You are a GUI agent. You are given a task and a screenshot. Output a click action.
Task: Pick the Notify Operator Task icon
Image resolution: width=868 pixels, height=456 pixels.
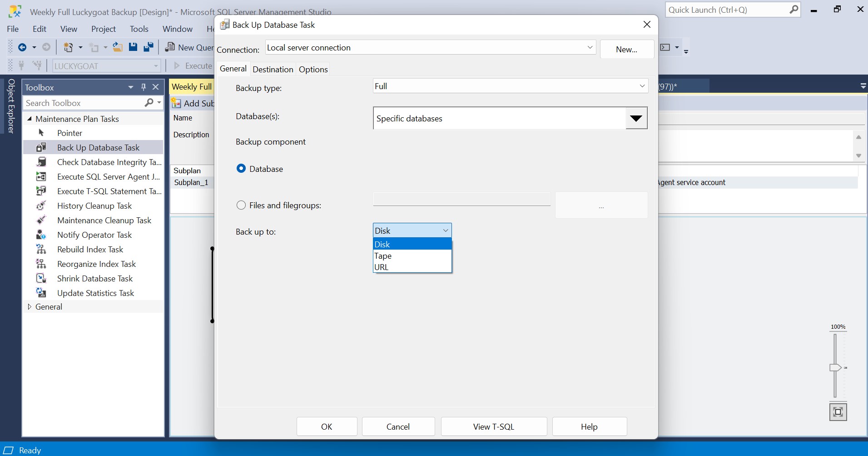point(41,235)
